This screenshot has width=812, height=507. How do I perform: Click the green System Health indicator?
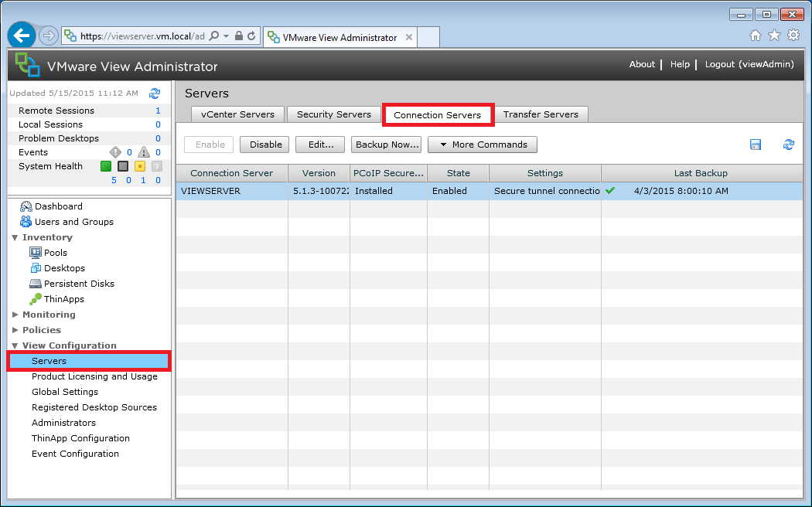[105, 166]
